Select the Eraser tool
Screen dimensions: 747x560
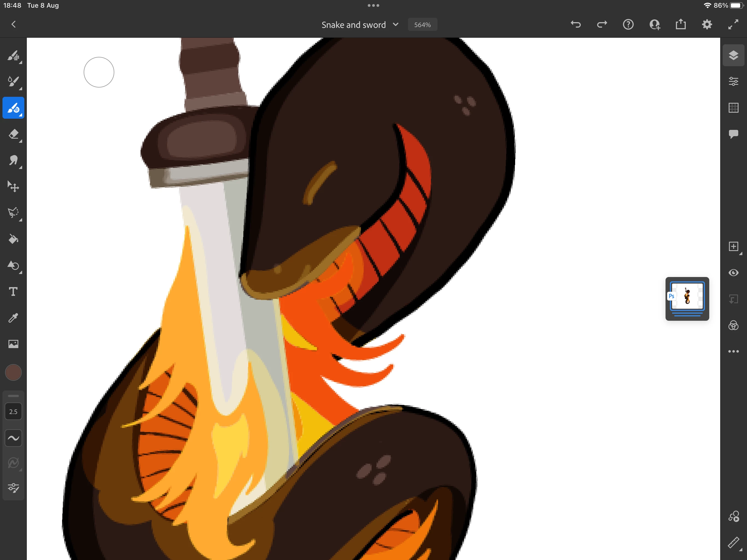point(13,134)
